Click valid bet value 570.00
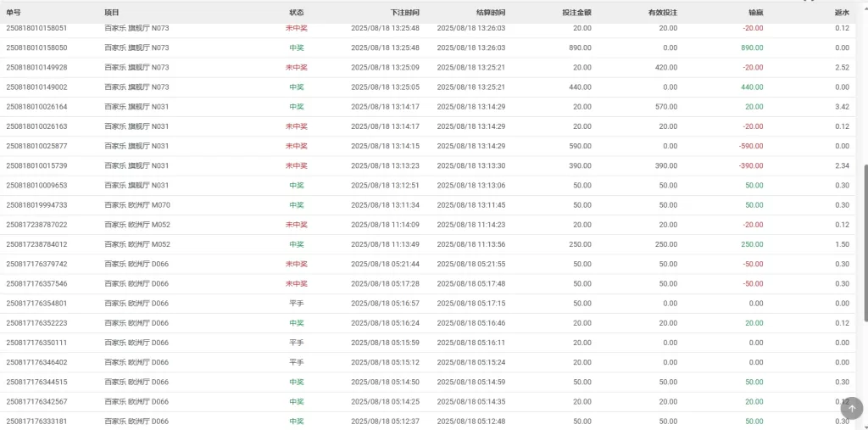 point(666,107)
